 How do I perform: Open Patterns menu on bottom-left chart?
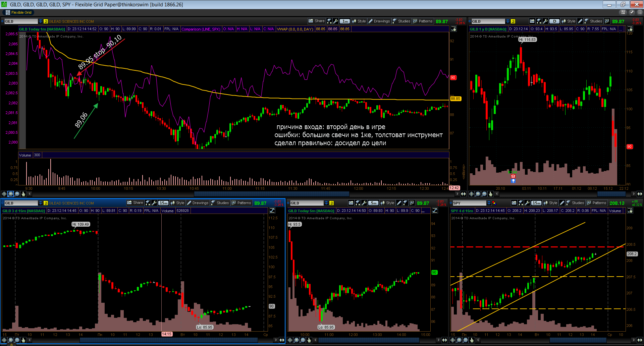pos(241,203)
